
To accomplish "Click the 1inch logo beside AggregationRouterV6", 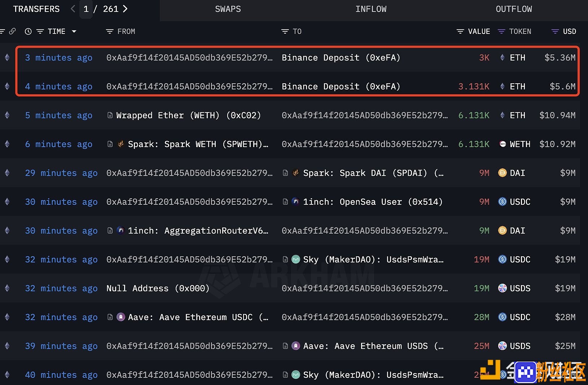I will (121, 230).
